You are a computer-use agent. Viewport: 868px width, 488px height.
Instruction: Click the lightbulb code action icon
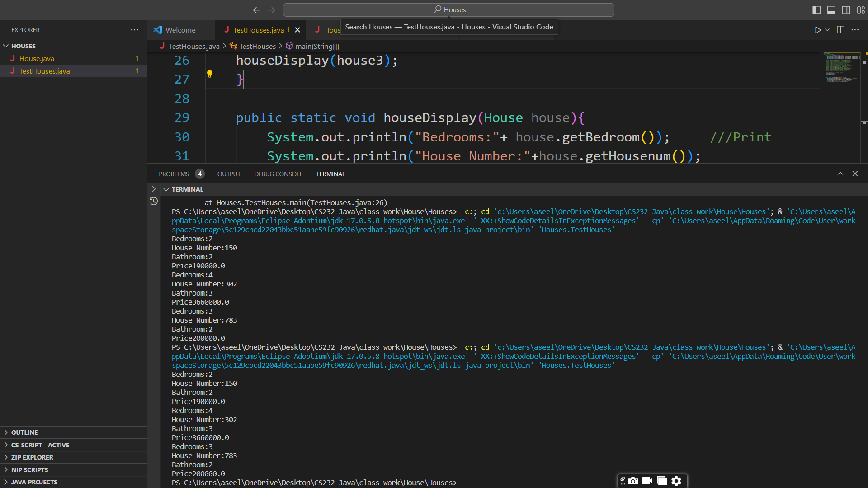[x=209, y=74]
